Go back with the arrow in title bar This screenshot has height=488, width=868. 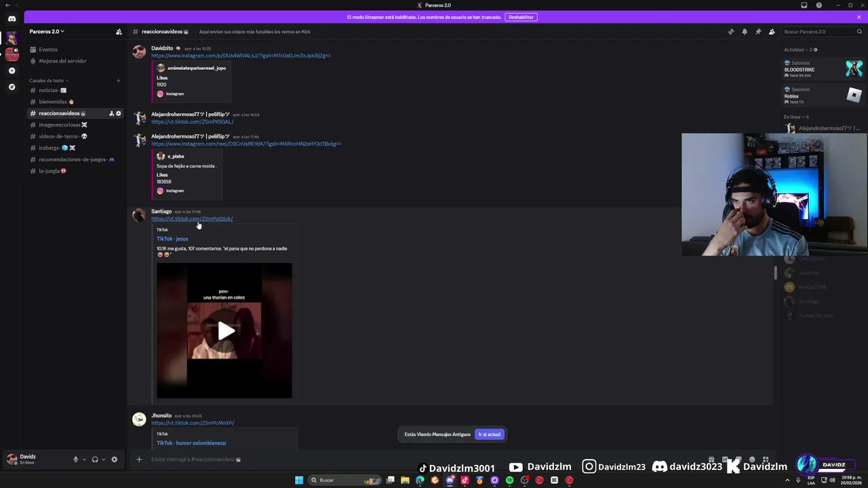pyautogui.click(x=6, y=5)
